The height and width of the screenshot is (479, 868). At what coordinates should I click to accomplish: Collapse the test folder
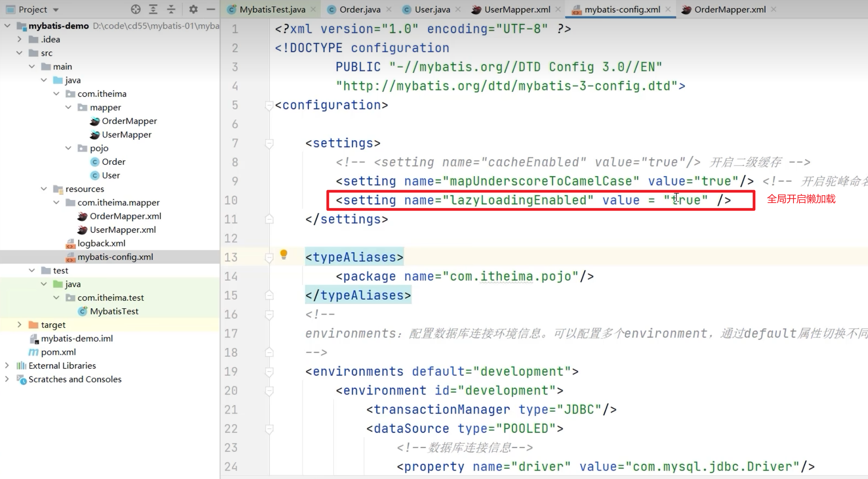pyautogui.click(x=32, y=271)
